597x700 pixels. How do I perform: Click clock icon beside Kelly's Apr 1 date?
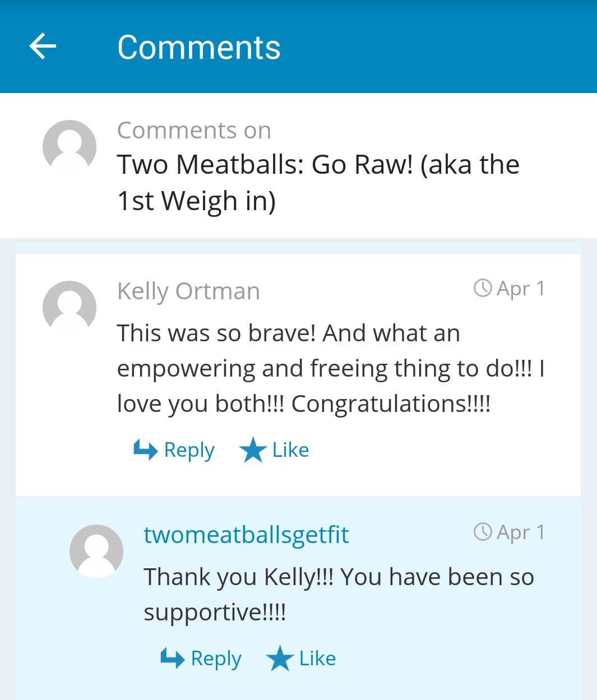click(x=483, y=288)
